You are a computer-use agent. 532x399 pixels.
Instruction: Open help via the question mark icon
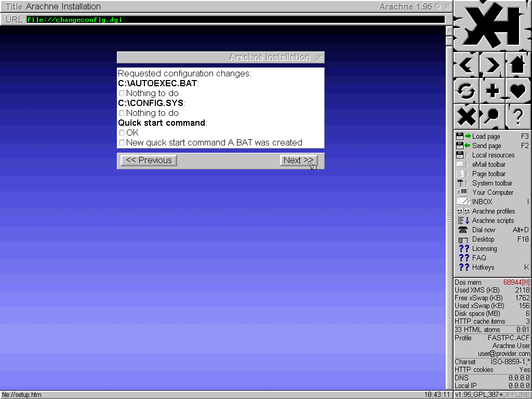tap(518, 116)
